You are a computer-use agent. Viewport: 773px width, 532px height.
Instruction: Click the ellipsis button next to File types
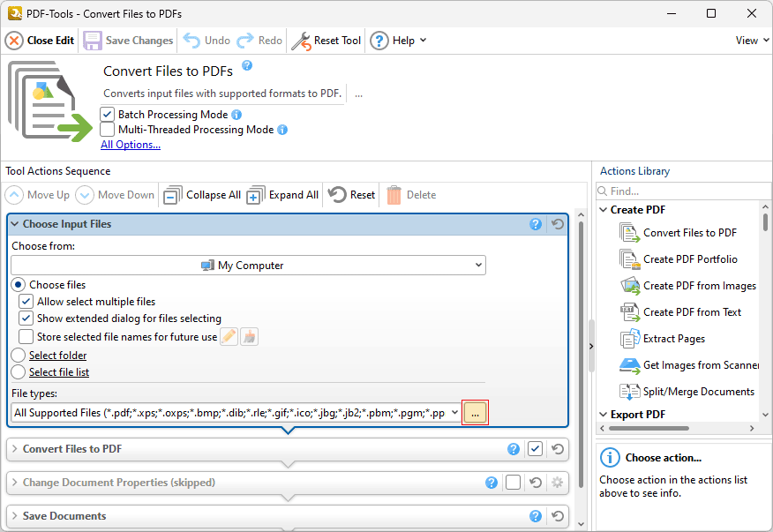pyautogui.click(x=475, y=413)
